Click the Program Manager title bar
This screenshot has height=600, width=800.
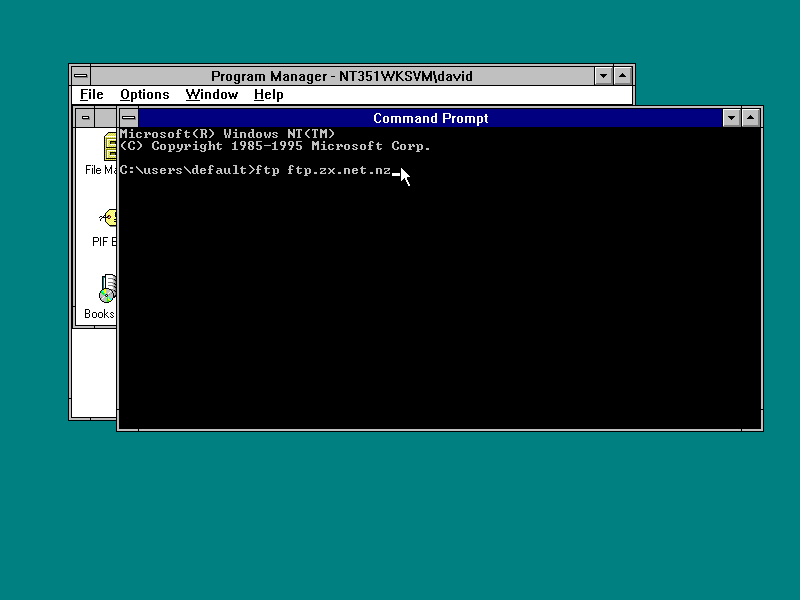(342, 76)
